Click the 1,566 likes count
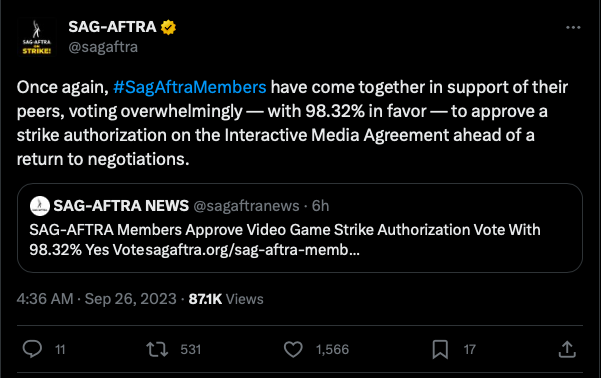 [x=332, y=349]
